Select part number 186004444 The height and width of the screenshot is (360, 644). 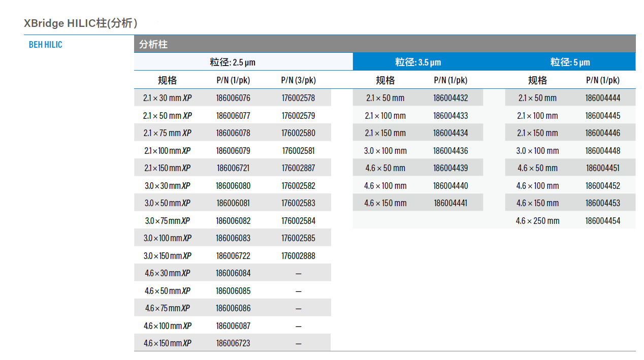tap(603, 98)
